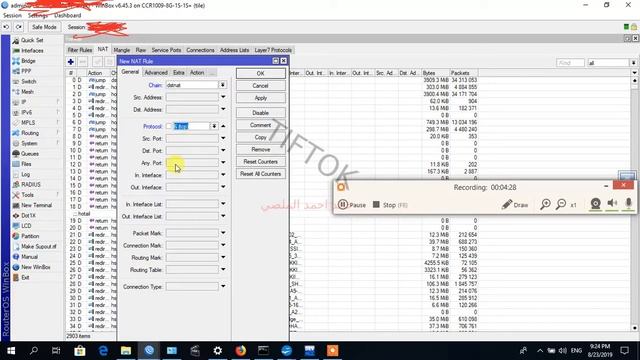Expand the Src. Address field
Viewport: 640px width, 360px height.
[x=223, y=97]
